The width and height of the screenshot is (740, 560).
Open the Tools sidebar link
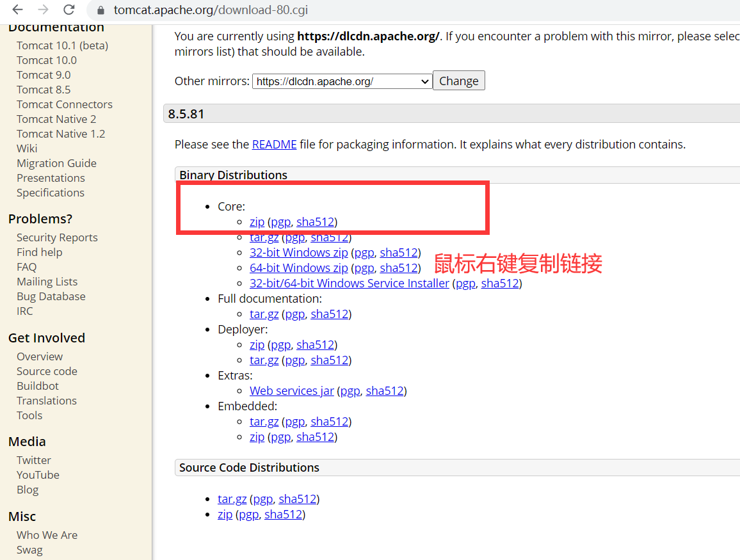pos(29,415)
